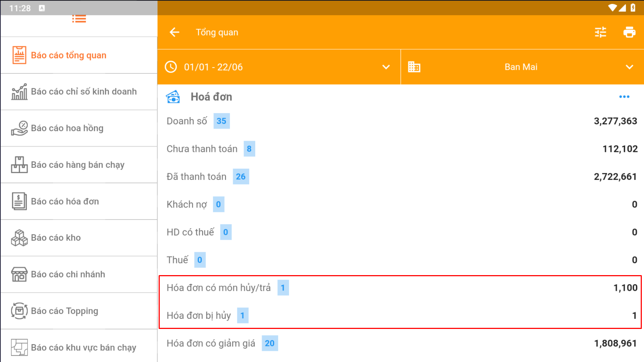Open Báo cáo kho report
Image resolution: width=644 pixels, height=362 pixels.
point(56,238)
